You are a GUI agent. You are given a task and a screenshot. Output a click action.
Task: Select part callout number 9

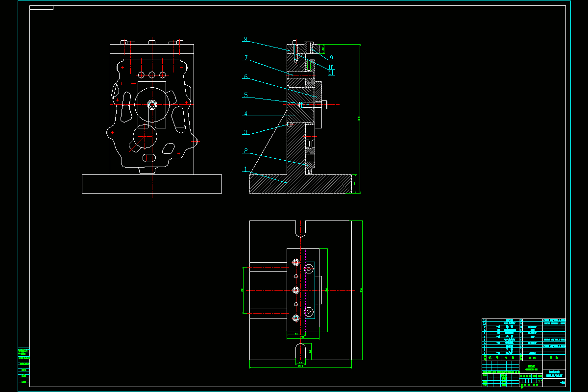(x=332, y=58)
